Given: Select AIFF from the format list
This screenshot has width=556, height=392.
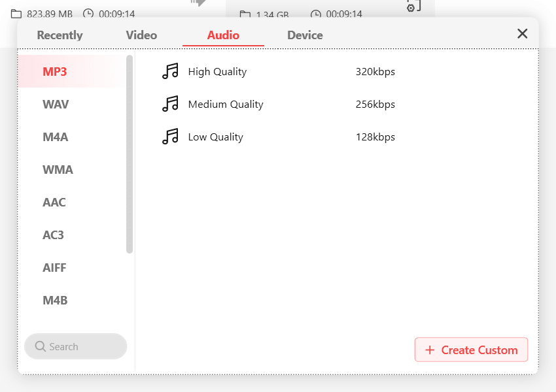Looking at the screenshot, I should pyautogui.click(x=72, y=268).
